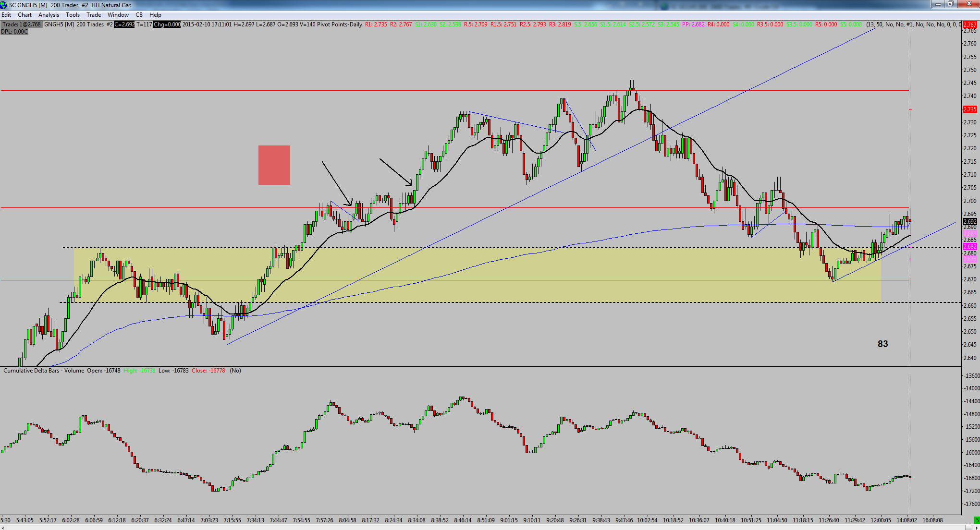Click the 'R.5: 2.709' pivot value
Viewport: 980px width, 530px height.
476,24
